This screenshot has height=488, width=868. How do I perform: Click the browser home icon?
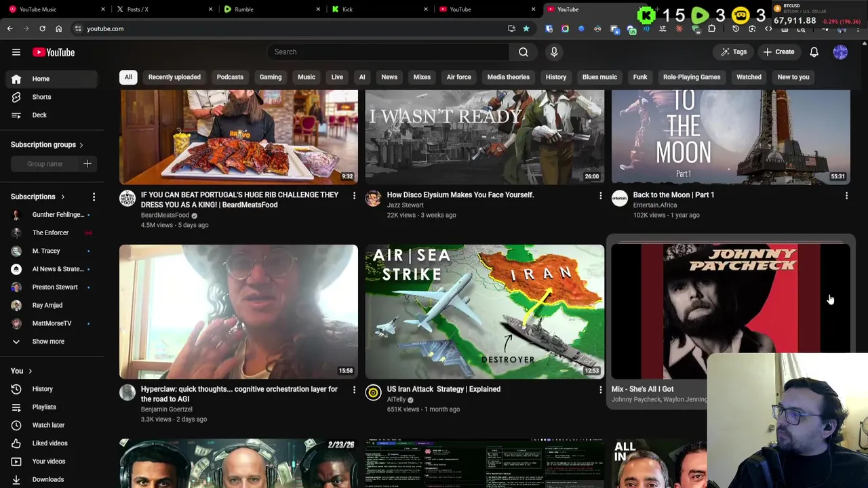[x=58, y=28]
